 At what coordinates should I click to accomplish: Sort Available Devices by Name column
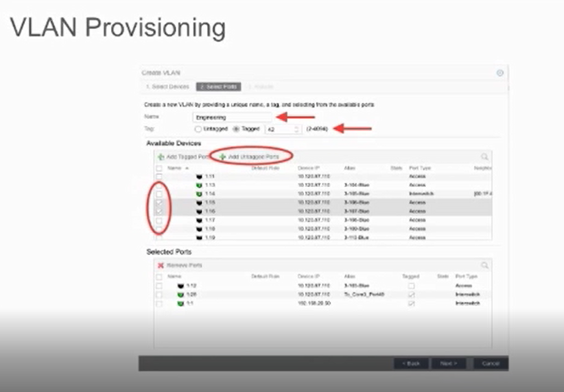174,168
